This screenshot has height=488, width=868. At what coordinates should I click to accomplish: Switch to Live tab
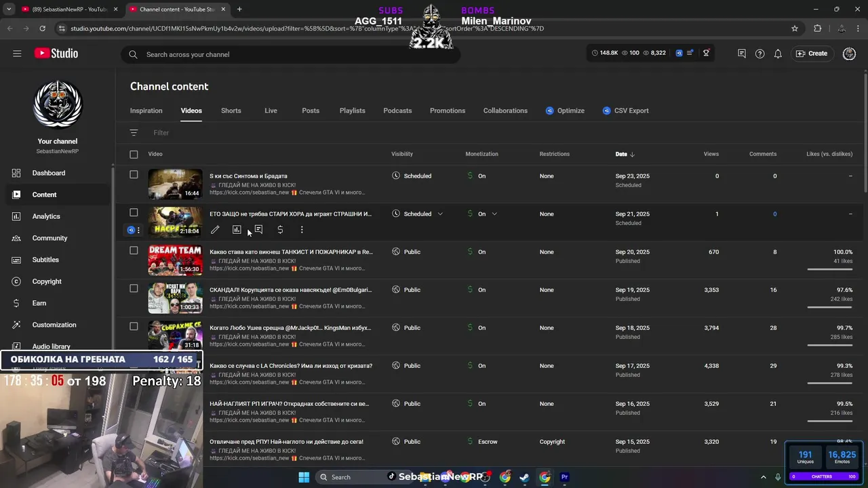271,110
